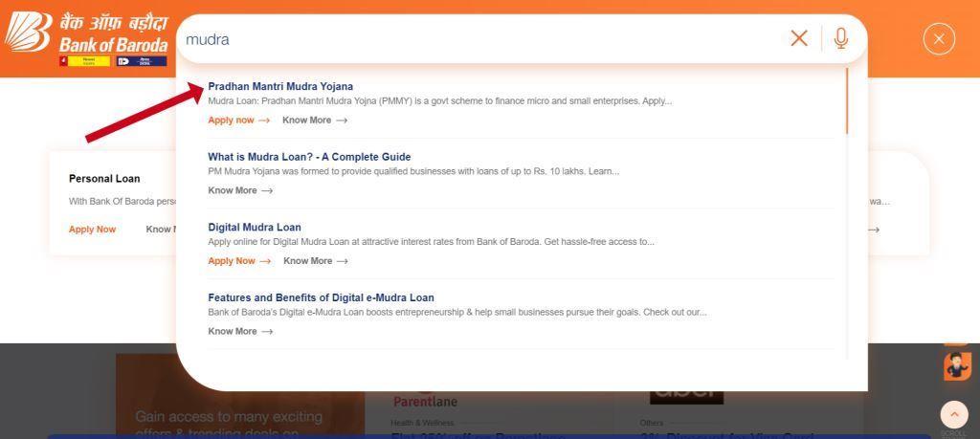The width and height of the screenshot is (980, 439).
Task: Click the search results scrollbar thumb
Action: (x=847, y=100)
